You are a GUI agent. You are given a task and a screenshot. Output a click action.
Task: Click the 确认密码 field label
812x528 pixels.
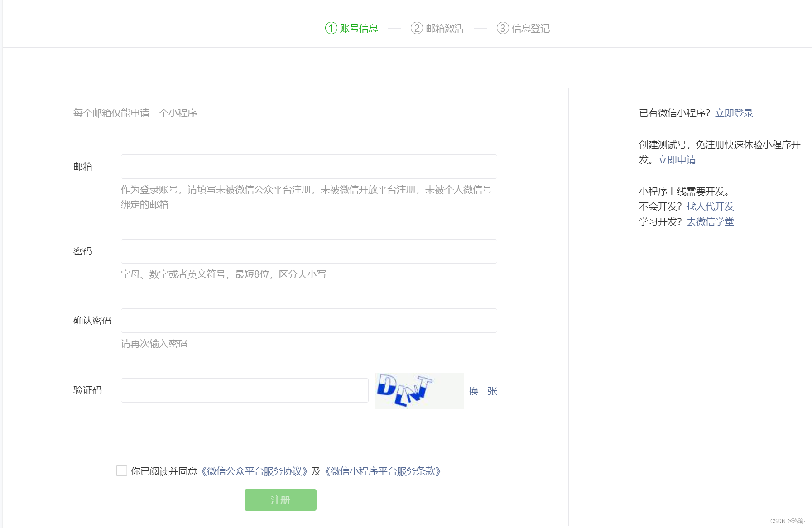(x=92, y=321)
